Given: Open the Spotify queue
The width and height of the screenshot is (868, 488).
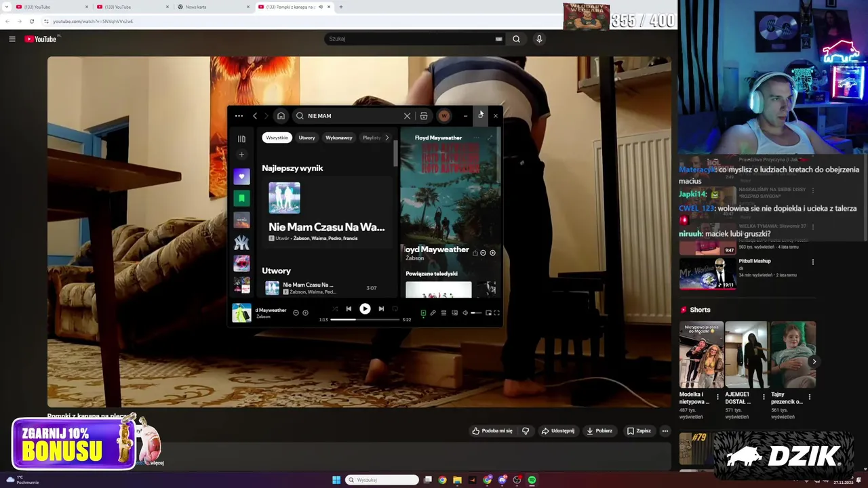Looking at the screenshot, I should (443, 313).
